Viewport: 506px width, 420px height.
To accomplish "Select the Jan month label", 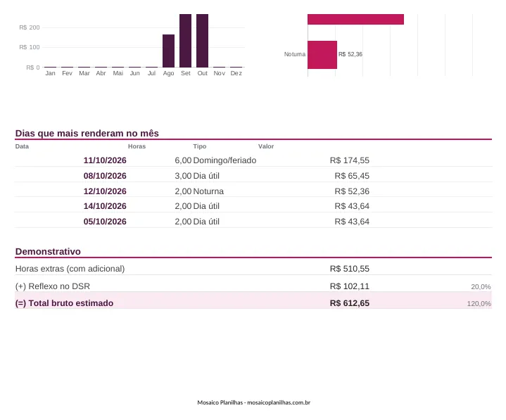I will [51, 73].
